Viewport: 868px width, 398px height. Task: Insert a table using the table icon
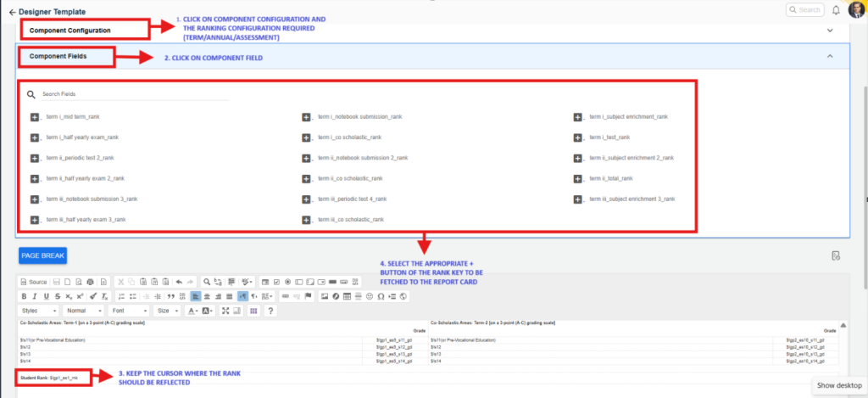(x=348, y=296)
